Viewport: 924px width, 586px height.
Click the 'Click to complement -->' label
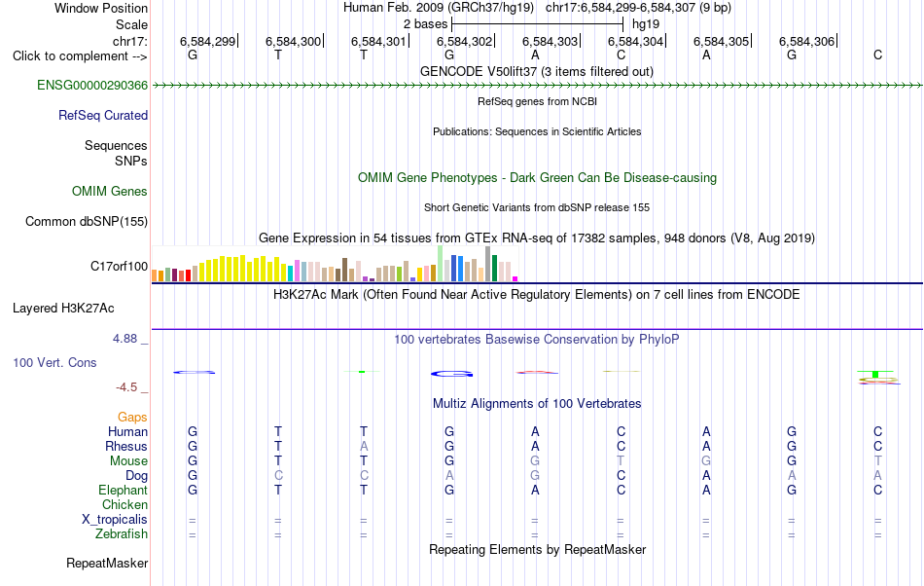click(80, 56)
